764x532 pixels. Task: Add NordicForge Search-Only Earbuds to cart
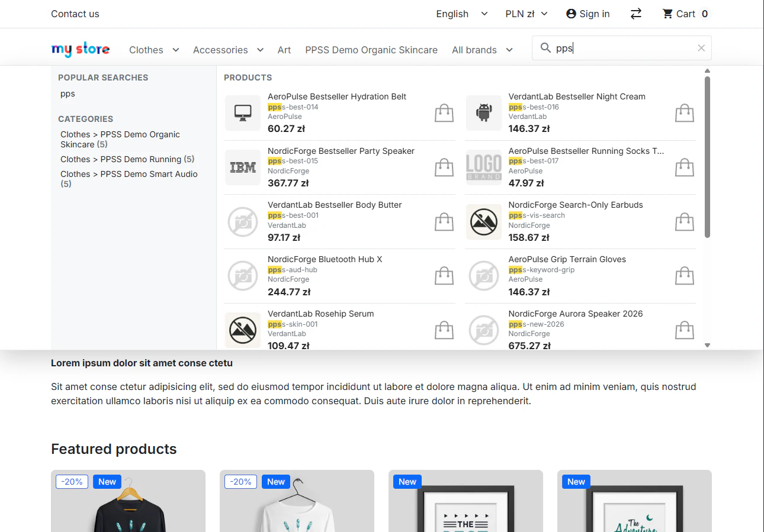point(684,222)
